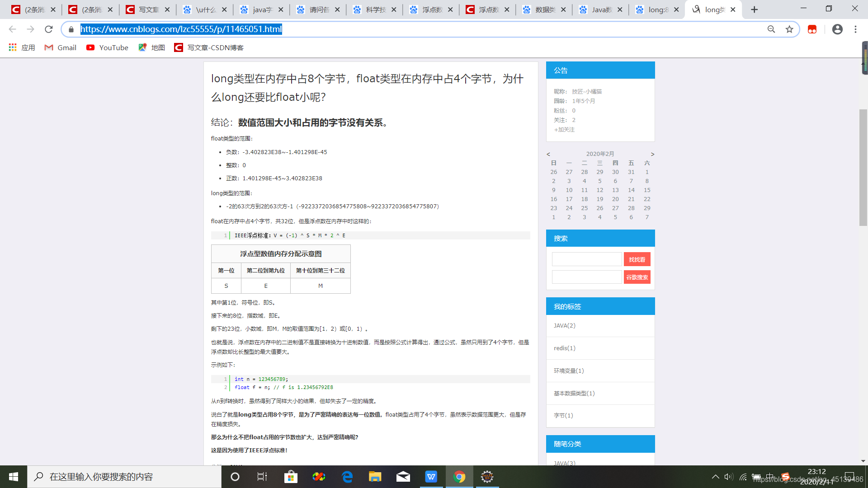
Task: Open Microsoft Edge from the taskbar
Action: point(347,477)
